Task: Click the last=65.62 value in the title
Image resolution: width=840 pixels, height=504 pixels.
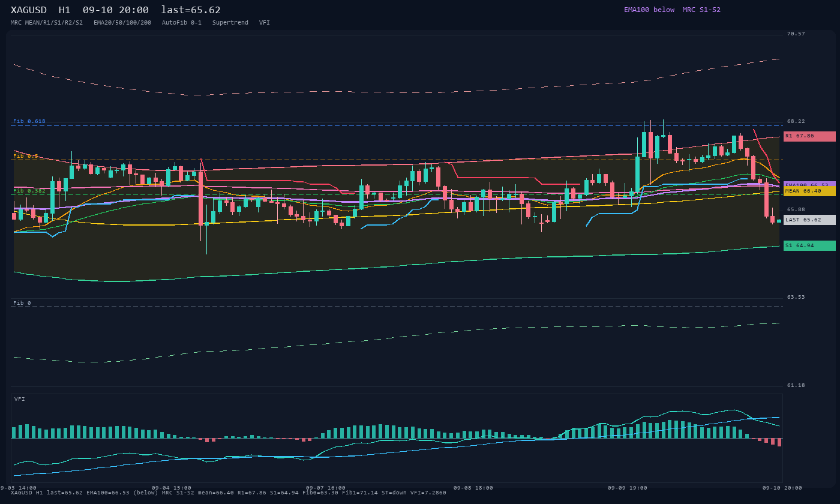Action: click(191, 10)
